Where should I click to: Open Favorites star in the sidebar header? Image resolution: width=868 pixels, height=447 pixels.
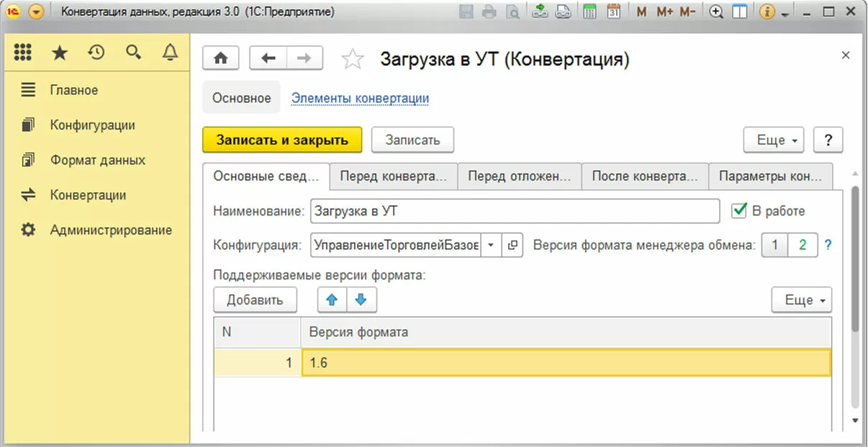pyautogui.click(x=60, y=52)
